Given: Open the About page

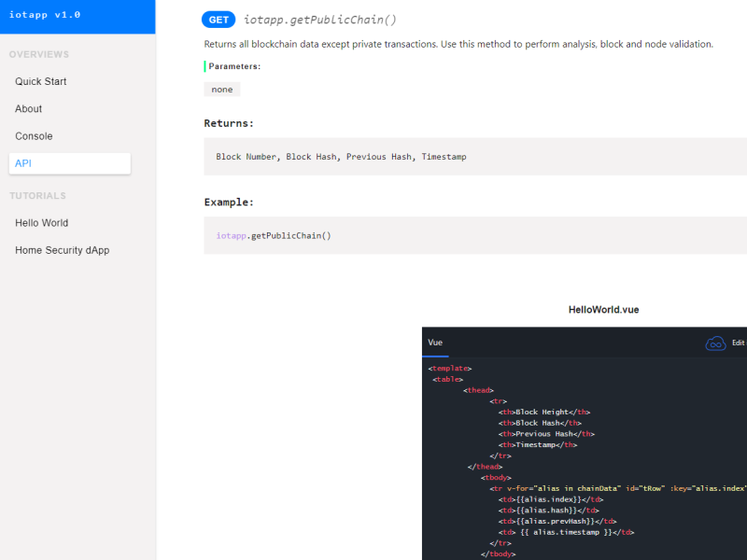Looking at the screenshot, I should click(28, 108).
